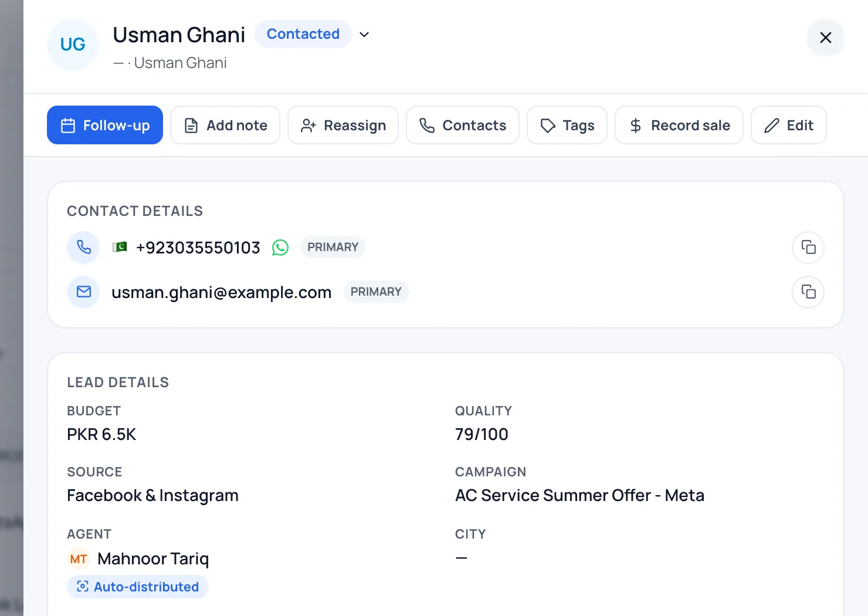Click the Contacted status badge
The height and width of the screenshot is (616, 868).
point(303,34)
